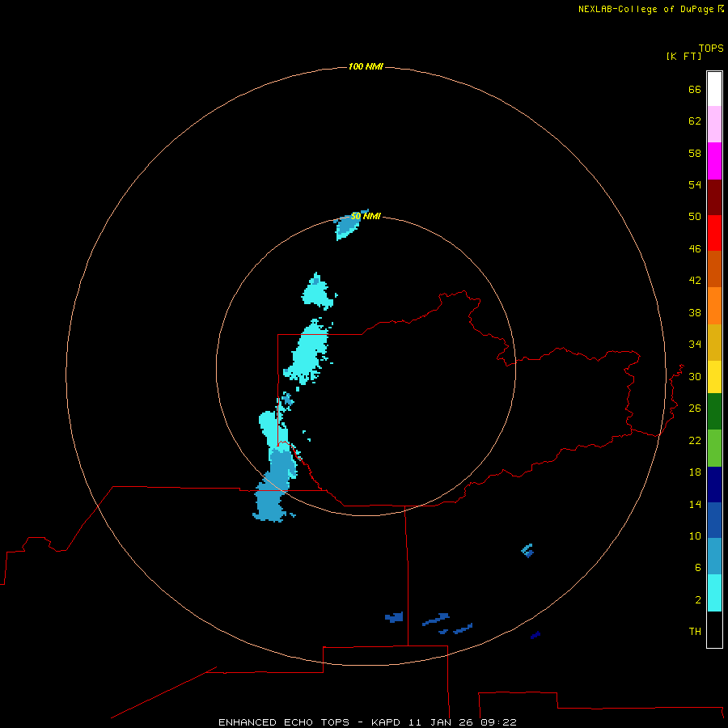Click the dark green swatch near 26
This screenshot has height=728, width=728.
click(714, 412)
